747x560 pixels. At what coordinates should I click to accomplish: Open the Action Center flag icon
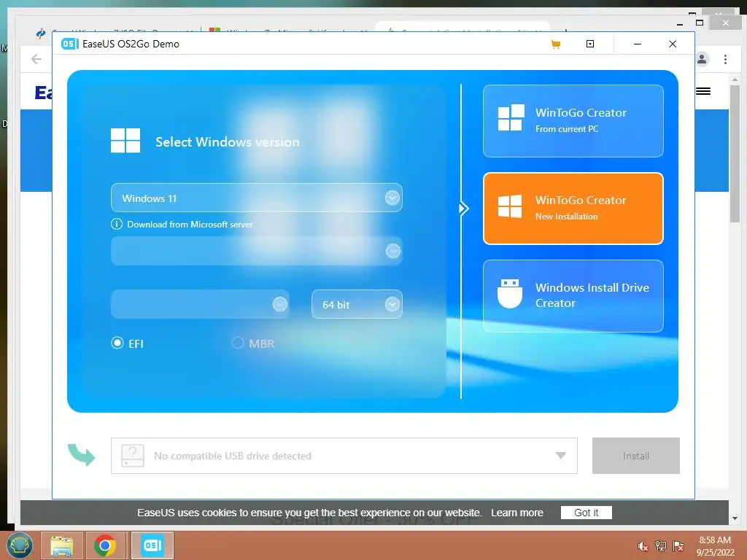click(x=678, y=546)
